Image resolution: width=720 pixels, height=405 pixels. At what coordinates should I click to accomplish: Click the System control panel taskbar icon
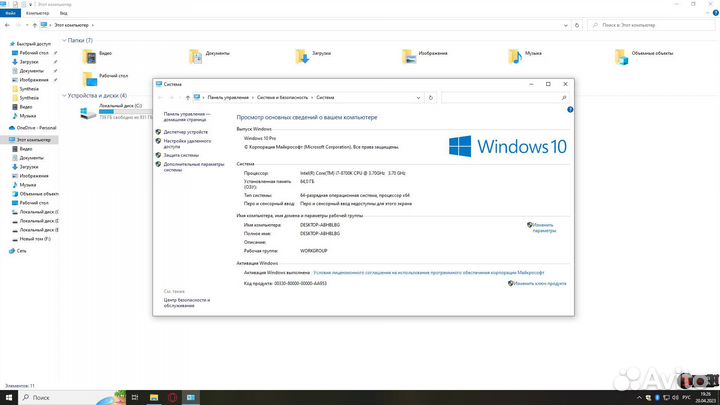click(191, 397)
